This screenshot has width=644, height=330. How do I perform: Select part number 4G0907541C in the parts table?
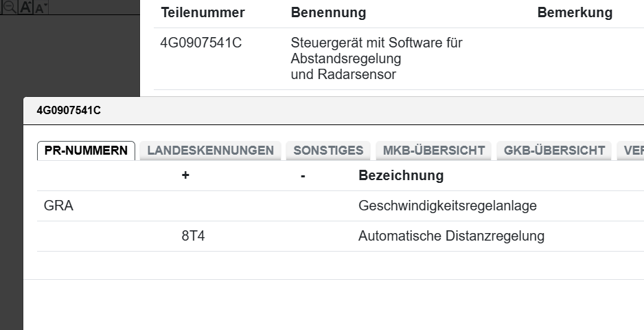tap(200, 43)
